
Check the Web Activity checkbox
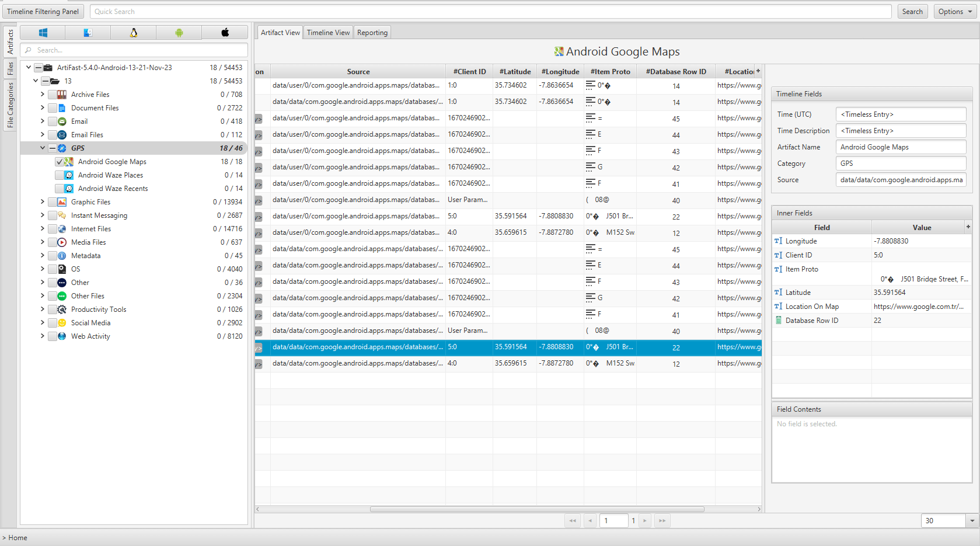pyautogui.click(x=52, y=336)
